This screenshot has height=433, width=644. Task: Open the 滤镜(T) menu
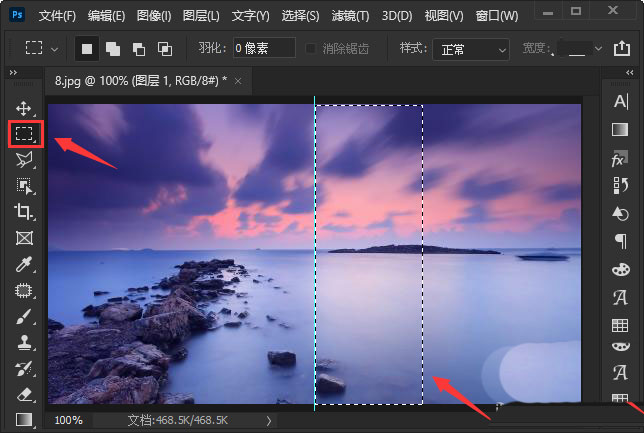tap(349, 16)
